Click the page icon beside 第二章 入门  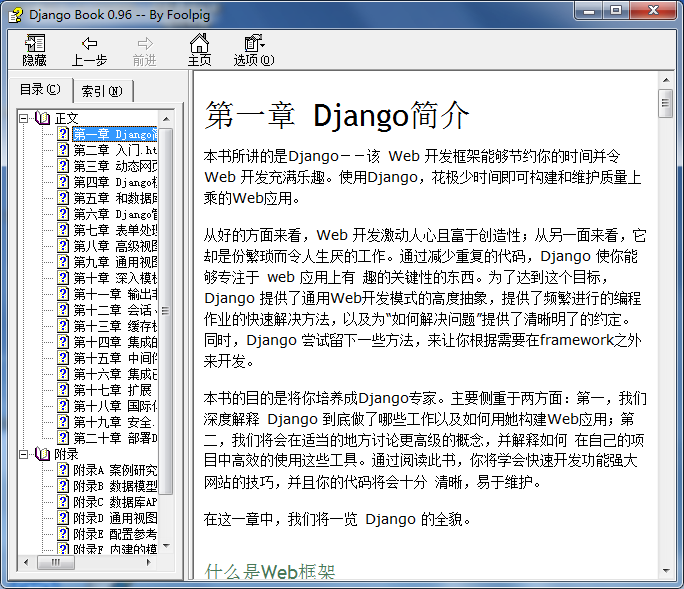63,150
